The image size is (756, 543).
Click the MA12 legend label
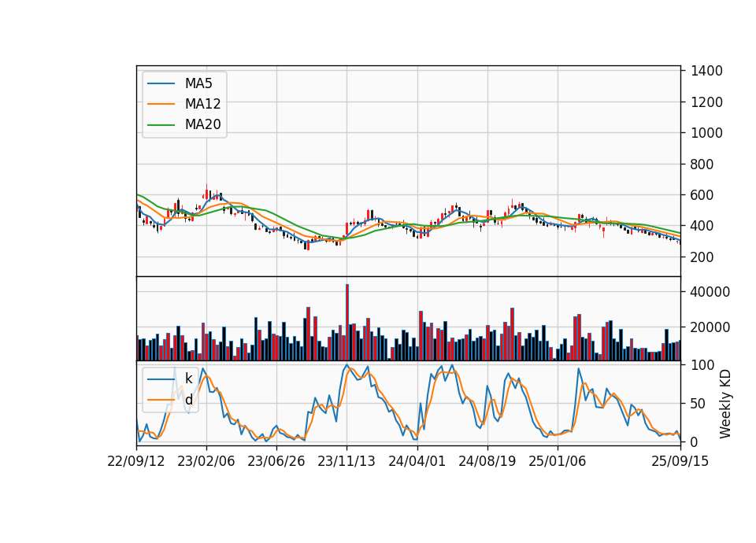point(202,104)
